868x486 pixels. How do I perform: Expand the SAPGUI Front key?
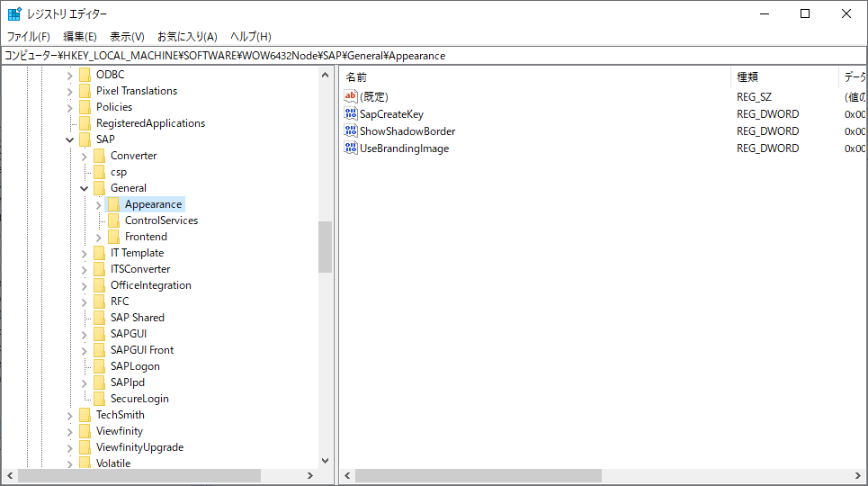click(85, 351)
